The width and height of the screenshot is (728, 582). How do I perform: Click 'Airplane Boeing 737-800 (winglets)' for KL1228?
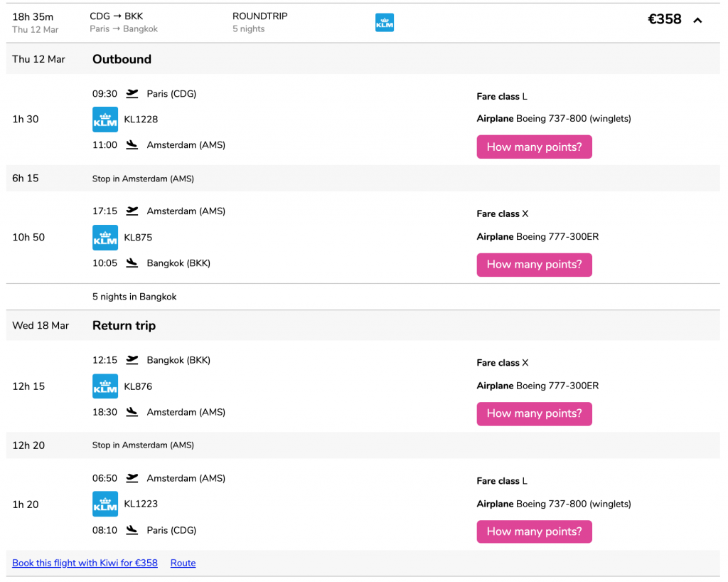click(x=553, y=118)
